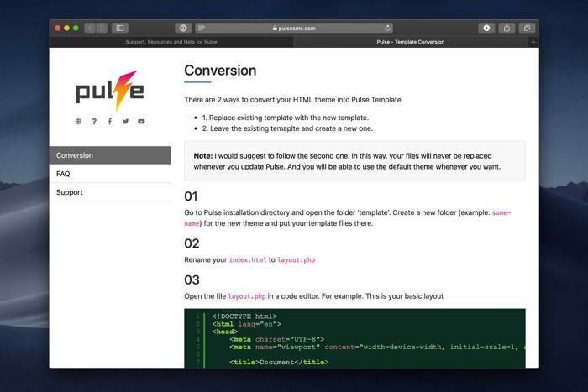The height and width of the screenshot is (392, 588).
Task: Toggle the Safari sidebar button
Action: (x=120, y=28)
